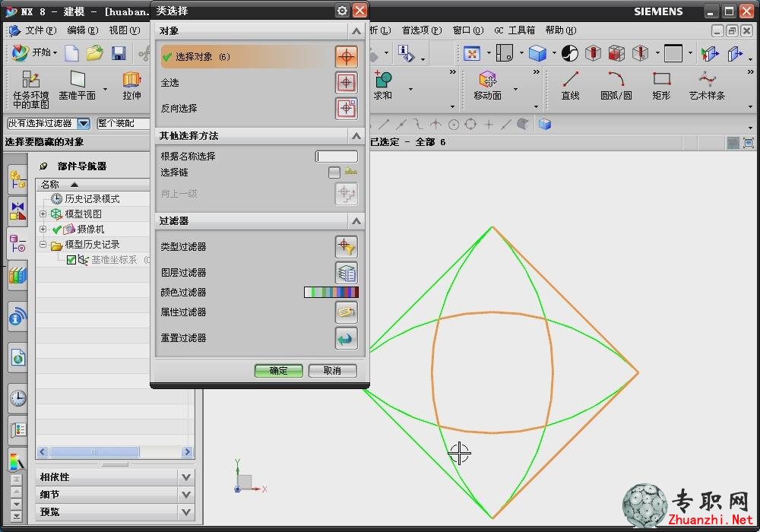Collapse the Other Selection Methods section

[356, 136]
